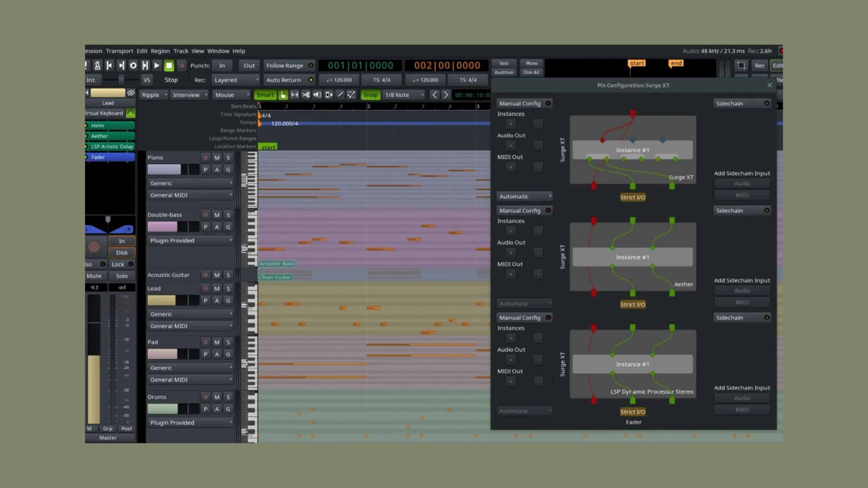Select the Grab (hand) tool

(283, 95)
